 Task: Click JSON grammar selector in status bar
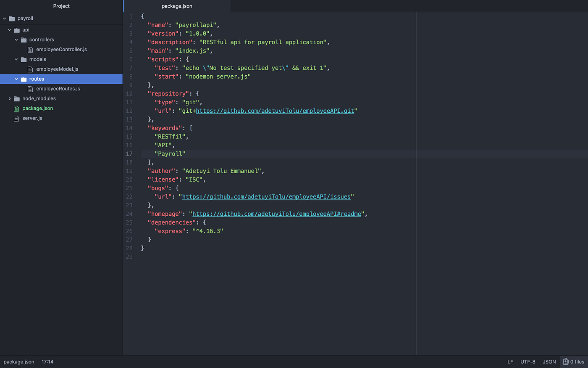click(549, 361)
